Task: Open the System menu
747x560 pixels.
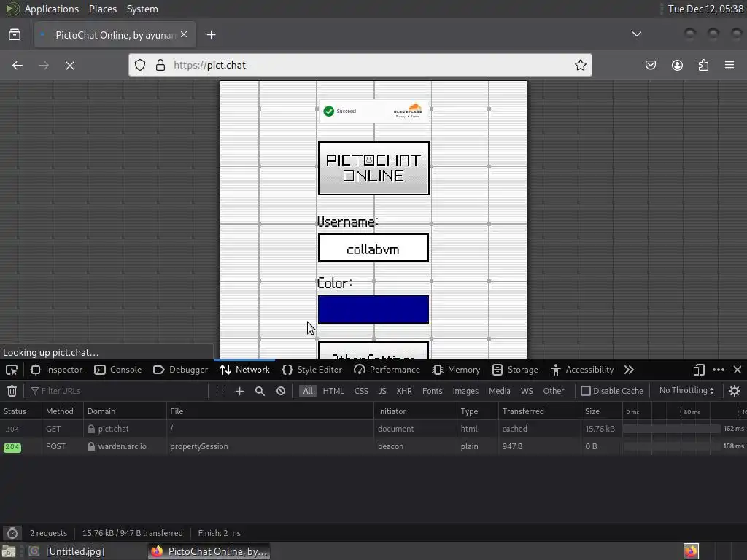Action: 142,9
